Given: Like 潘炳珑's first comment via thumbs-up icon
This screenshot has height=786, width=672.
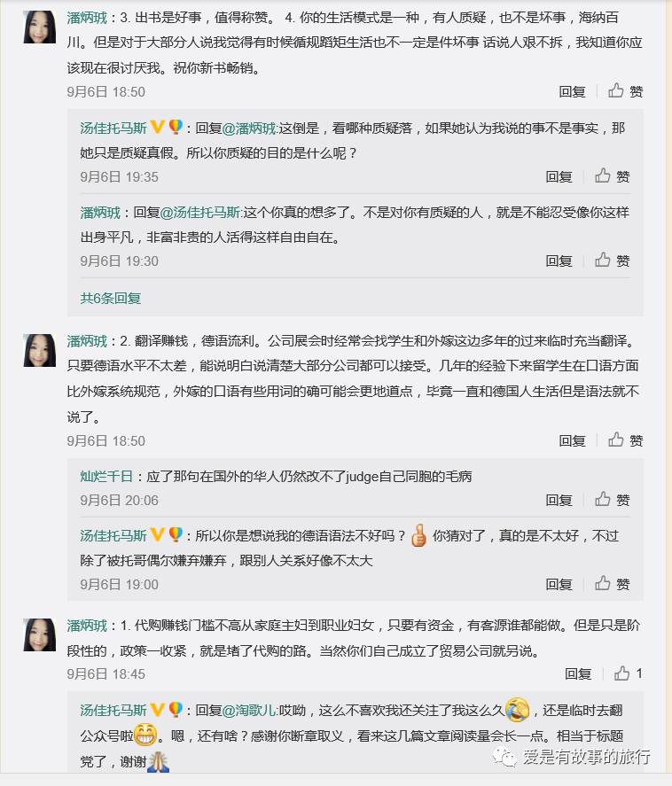Looking at the screenshot, I should click(614, 91).
